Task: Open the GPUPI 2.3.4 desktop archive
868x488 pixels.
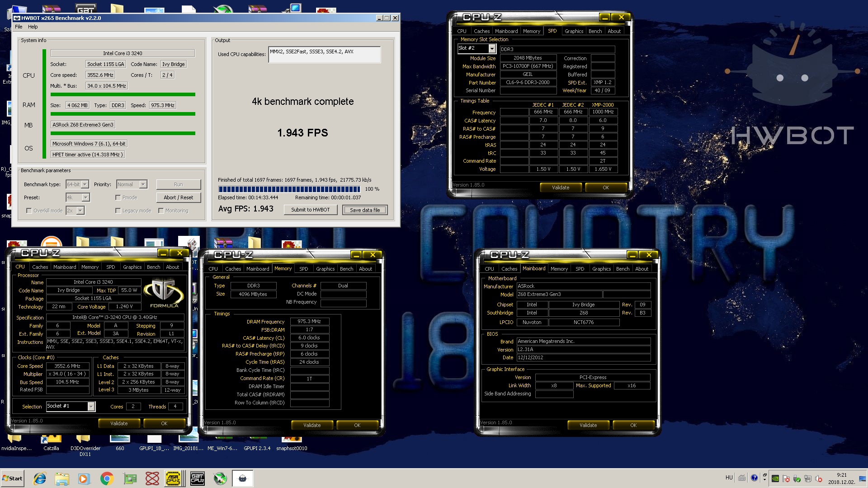Action: click(x=257, y=443)
